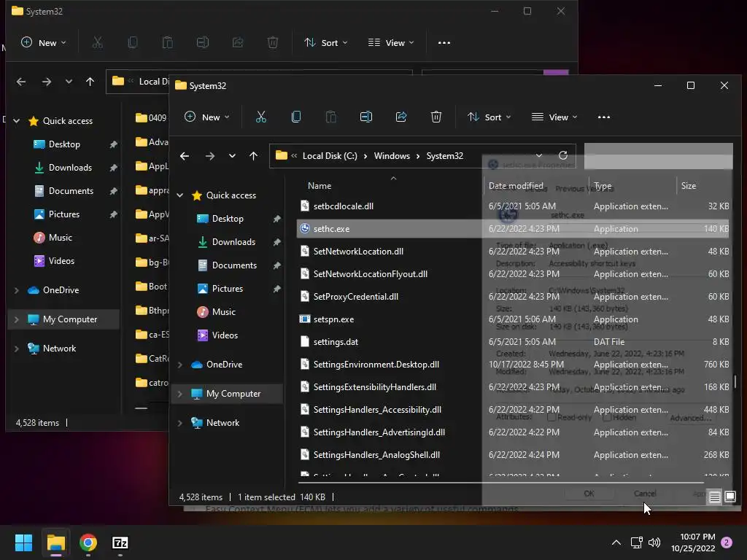Open View dropdown in background System32 window
Image resolution: width=747 pixels, height=560 pixels.
point(391,43)
